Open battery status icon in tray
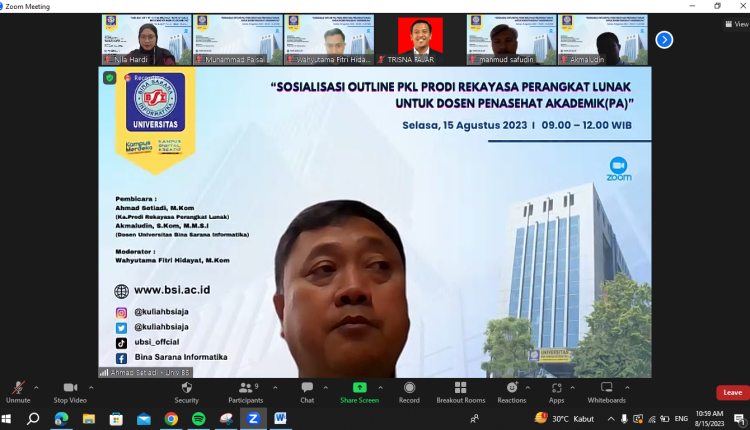Viewport: 750px width, 430px height. pyautogui.click(x=665, y=419)
